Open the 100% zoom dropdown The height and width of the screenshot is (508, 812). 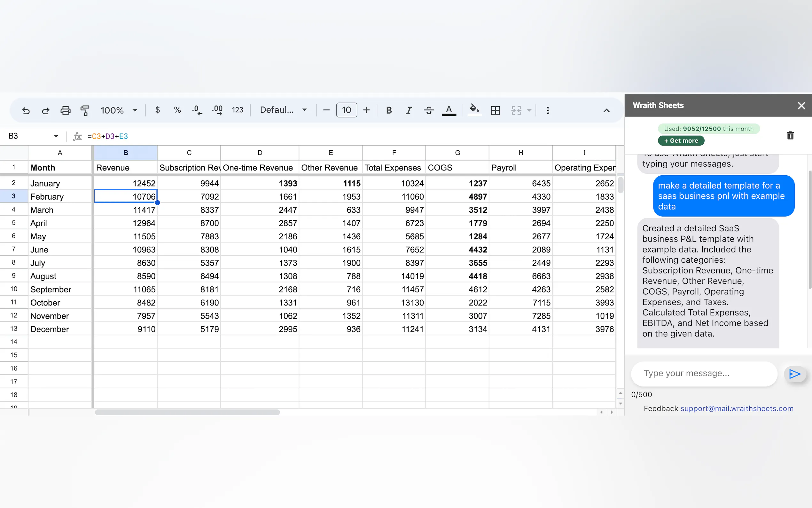pyautogui.click(x=119, y=110)
